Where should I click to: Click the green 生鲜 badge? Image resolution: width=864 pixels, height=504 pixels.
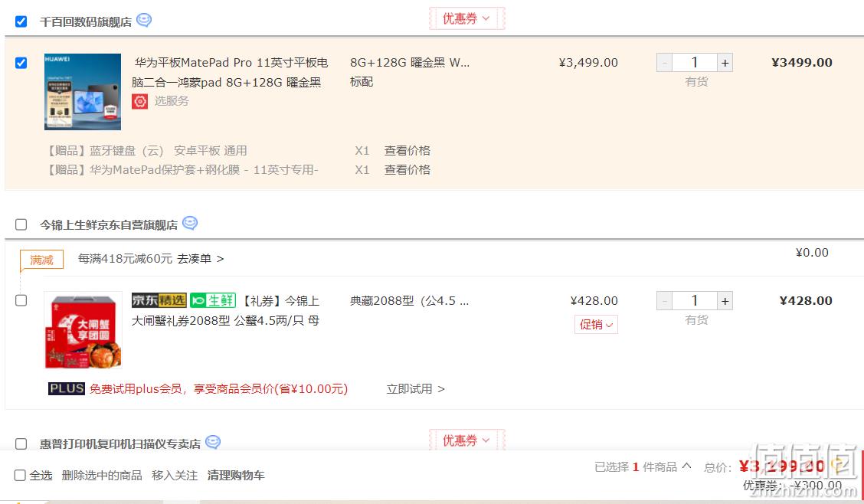tap(213, 300)
